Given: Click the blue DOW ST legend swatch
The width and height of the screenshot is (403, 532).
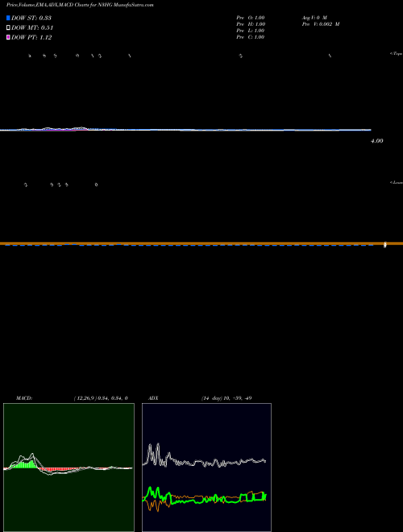Looking at the screenshot, I should (x=8, y=18).
